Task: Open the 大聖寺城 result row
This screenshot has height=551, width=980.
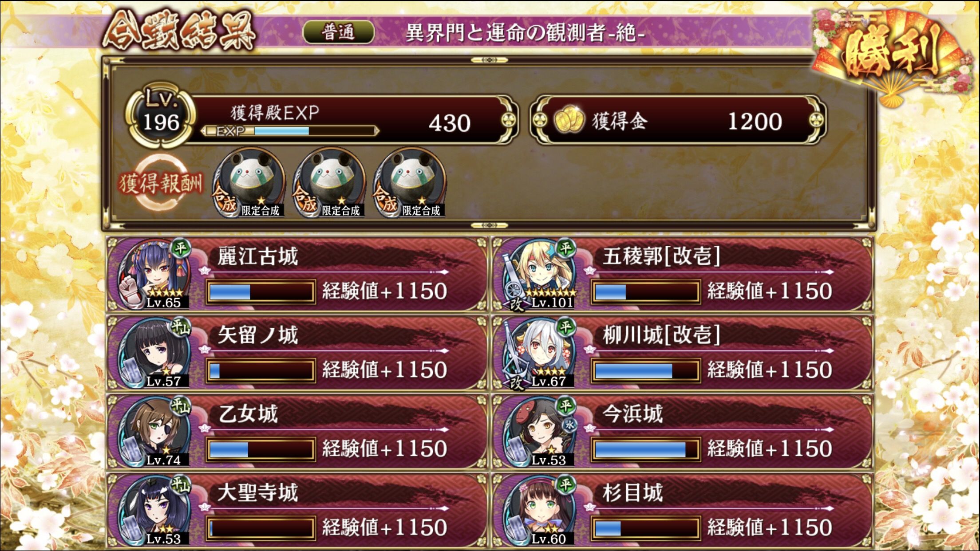Action: point(297,511)
